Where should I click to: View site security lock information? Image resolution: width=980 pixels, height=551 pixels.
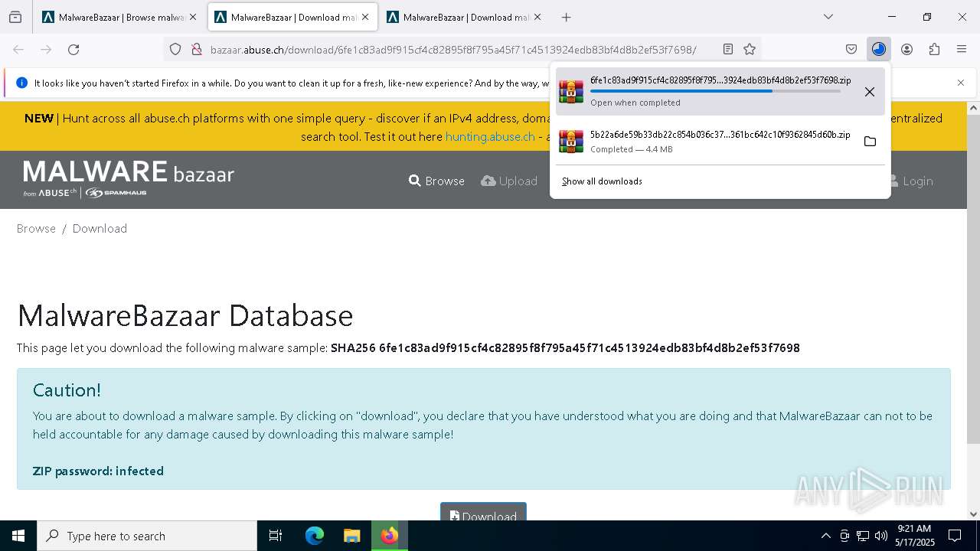tap(196, 49)
